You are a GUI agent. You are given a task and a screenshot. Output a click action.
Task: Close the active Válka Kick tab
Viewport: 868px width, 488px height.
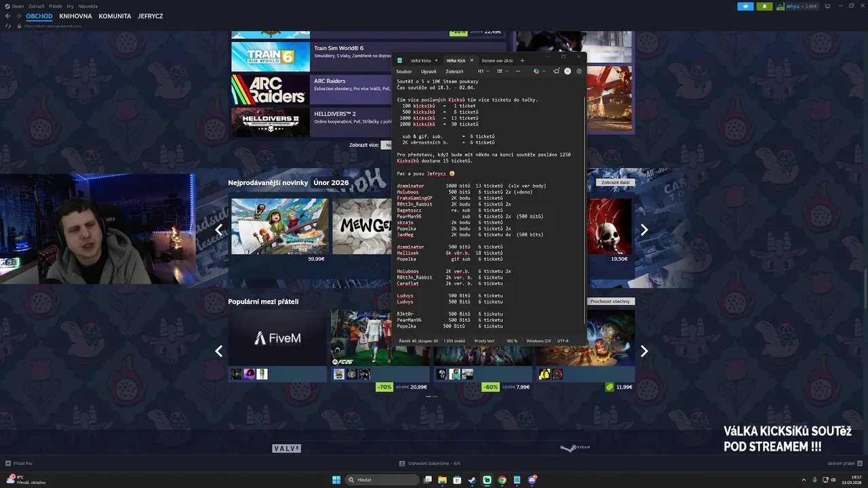point(472,60)
